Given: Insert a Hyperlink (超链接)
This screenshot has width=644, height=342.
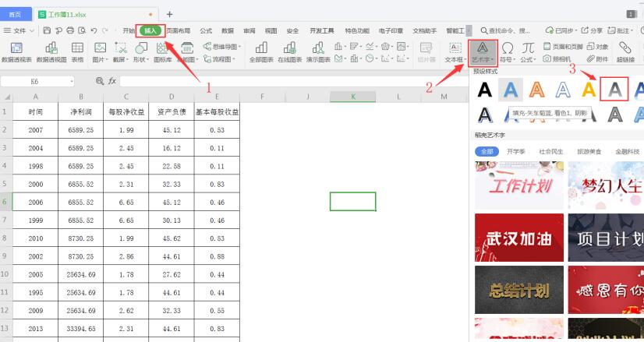Looking at the screenshot, I should click(x=625, y=52).
